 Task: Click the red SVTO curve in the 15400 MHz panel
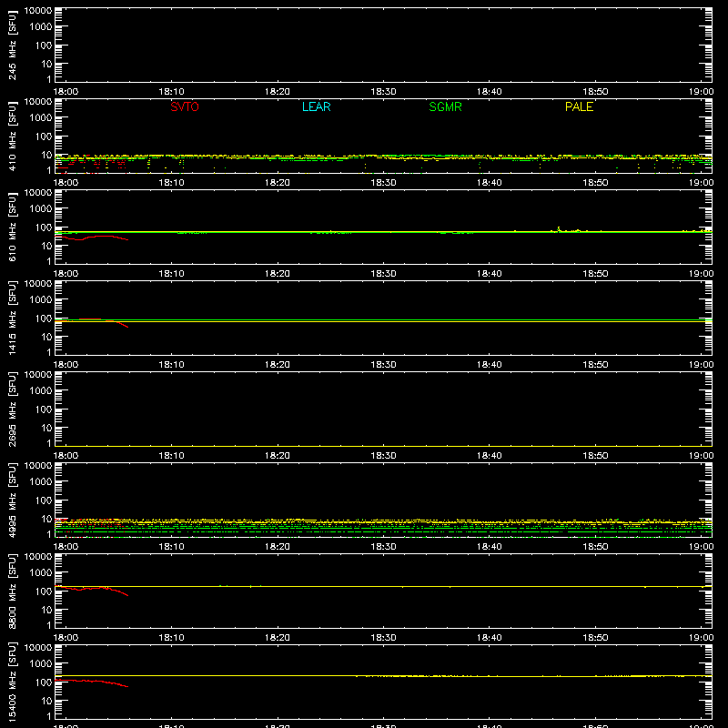point(92,682)
